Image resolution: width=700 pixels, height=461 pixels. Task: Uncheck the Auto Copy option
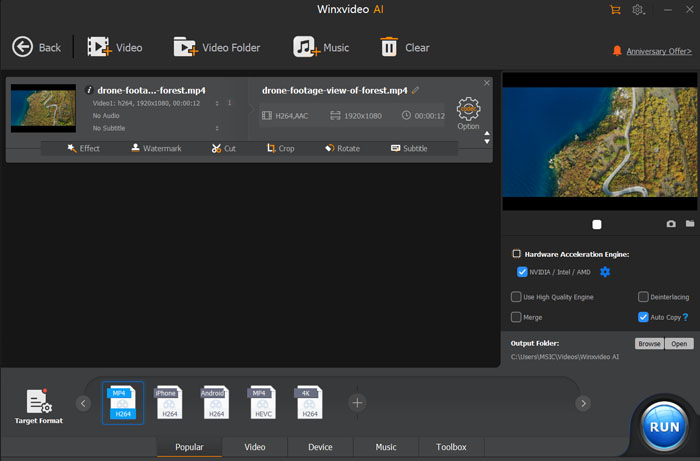tap(643, 317)
